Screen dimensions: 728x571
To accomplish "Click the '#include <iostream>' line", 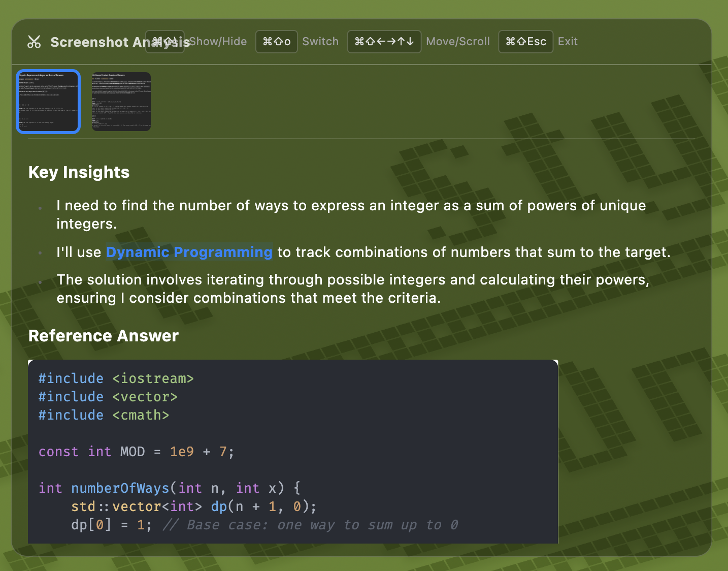I will 116,378.
